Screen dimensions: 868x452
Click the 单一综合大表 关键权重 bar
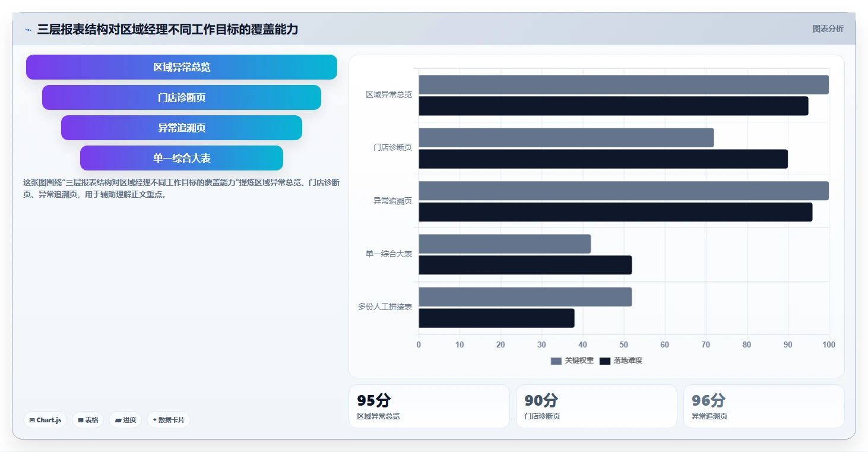click(x=505, y=244)
